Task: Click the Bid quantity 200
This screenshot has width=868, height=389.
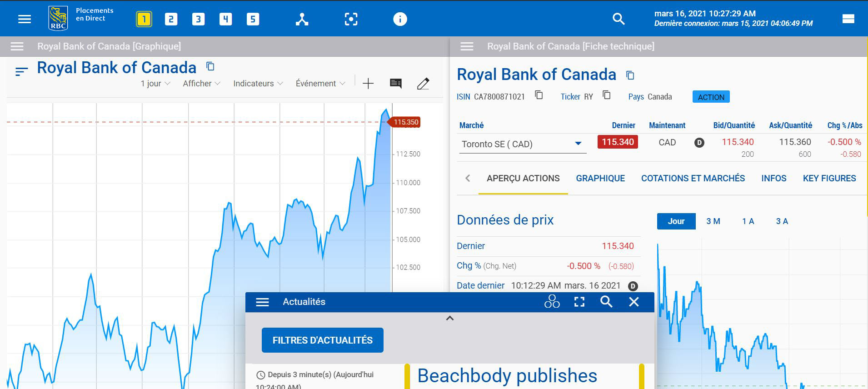Action: tap(748, 155)
